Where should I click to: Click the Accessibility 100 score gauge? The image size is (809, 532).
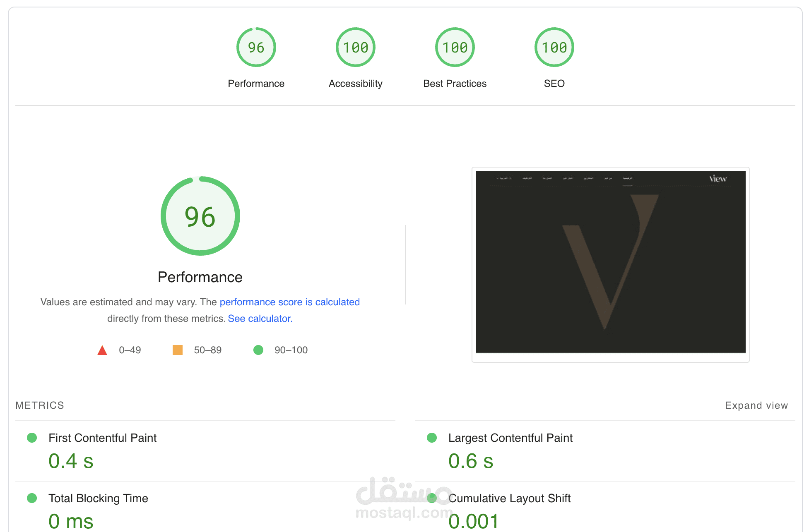click(x=355, y=47)
